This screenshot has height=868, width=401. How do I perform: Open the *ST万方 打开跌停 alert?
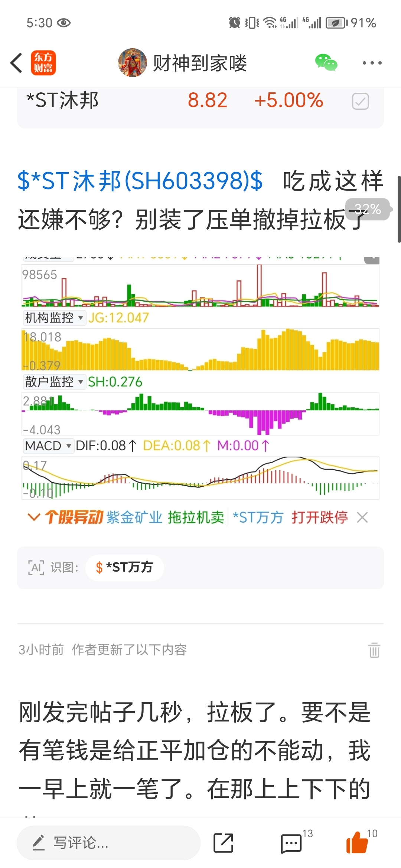[290, 517]
